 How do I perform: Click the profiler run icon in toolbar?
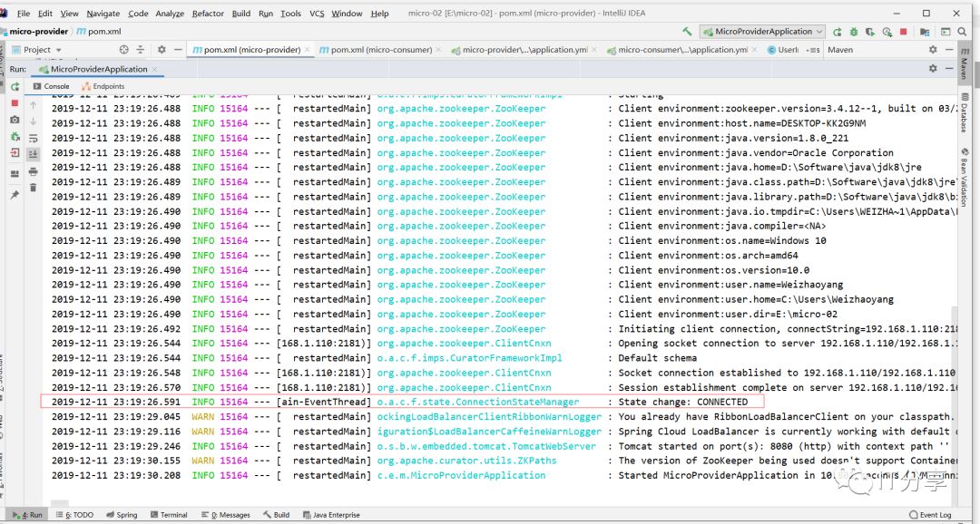click(x=887, y=31)
